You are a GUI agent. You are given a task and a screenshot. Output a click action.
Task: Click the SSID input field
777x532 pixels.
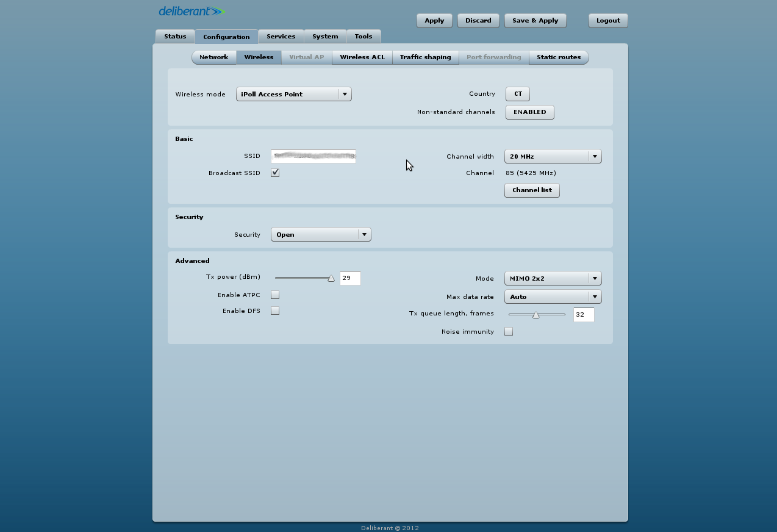pos(313,156)
